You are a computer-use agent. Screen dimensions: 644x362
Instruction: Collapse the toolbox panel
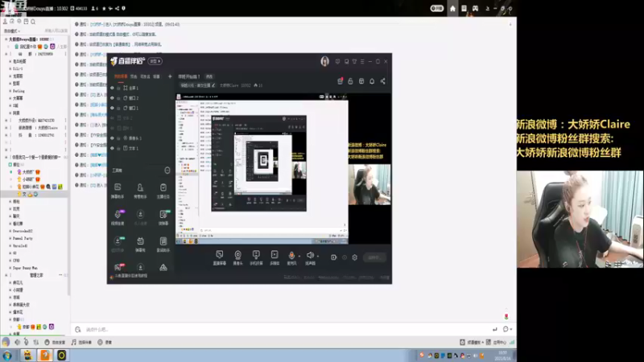click(167, 171)
